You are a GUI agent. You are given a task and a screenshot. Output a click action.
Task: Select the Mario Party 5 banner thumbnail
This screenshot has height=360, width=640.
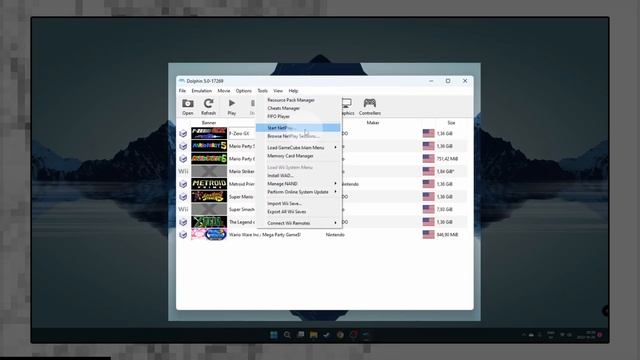click(x=209, y=146)
